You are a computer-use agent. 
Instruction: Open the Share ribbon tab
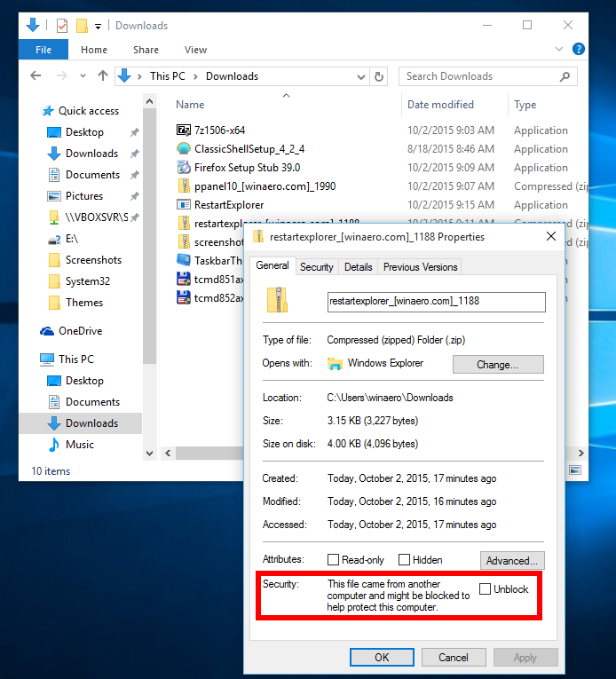tap(146, 50)
